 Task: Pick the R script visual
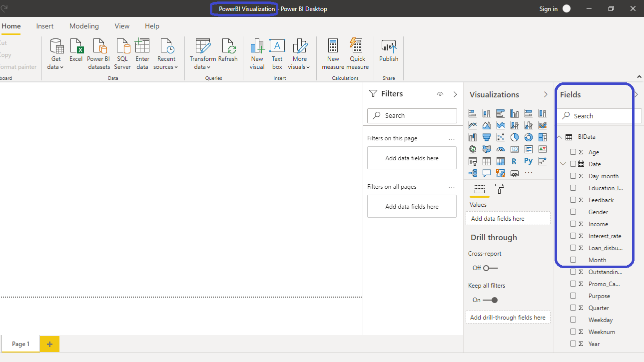pyautogui.click(x=514, y=161)
